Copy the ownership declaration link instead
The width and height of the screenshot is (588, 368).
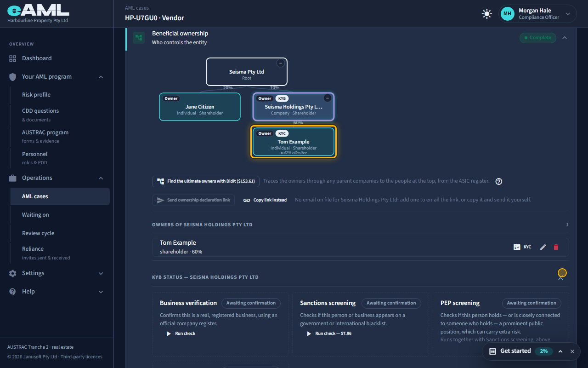[x=265, y=200]
